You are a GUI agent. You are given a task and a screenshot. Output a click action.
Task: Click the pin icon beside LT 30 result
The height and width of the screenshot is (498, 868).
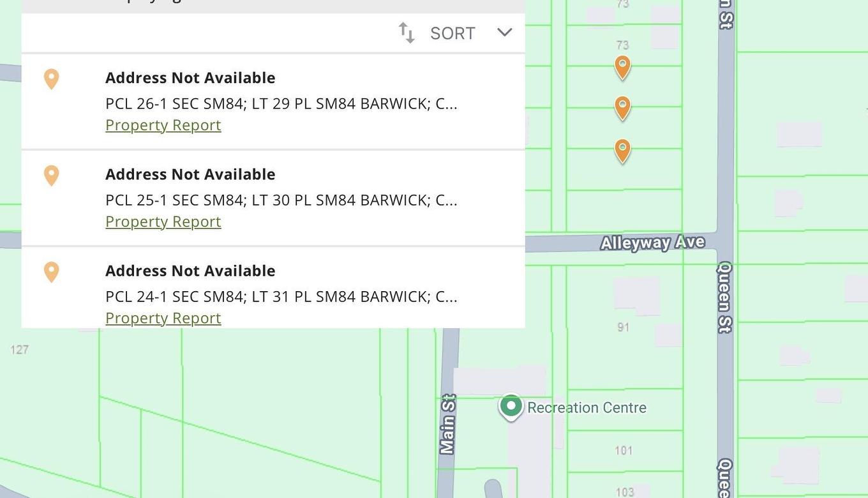coord(51,175)
